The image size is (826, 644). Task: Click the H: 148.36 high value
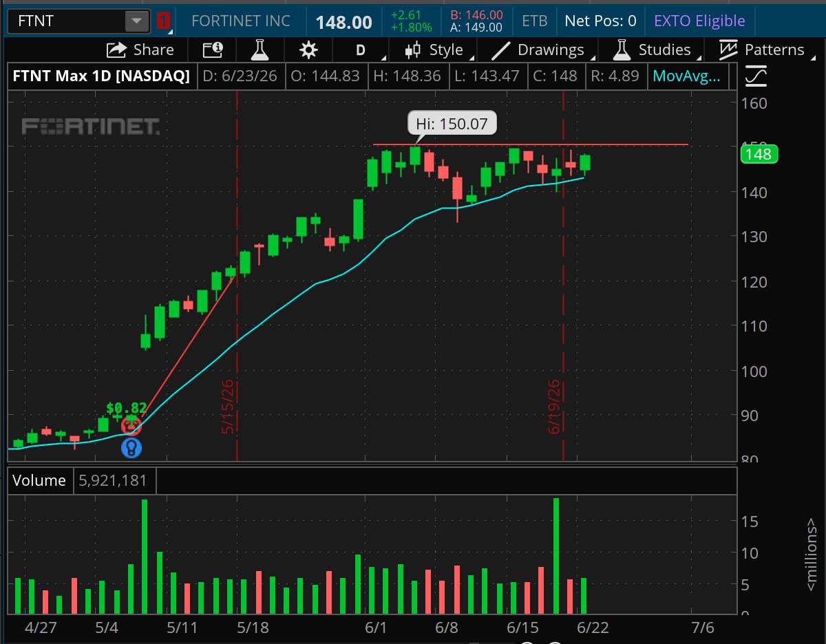point(407,76)
